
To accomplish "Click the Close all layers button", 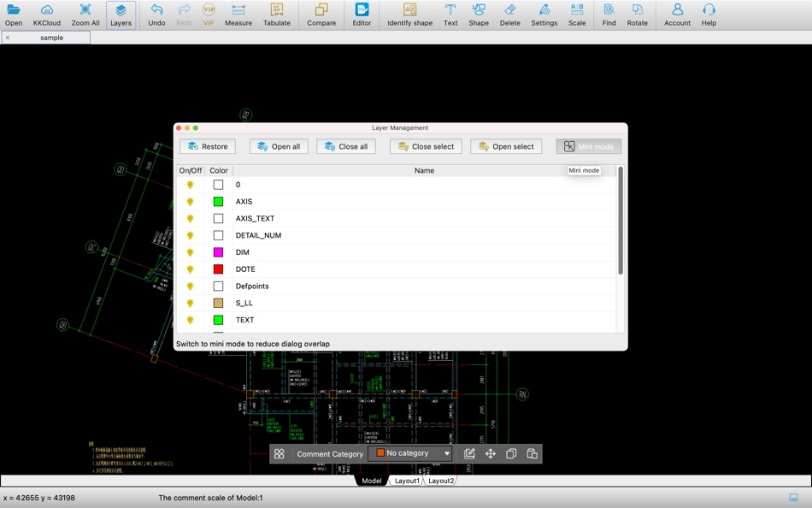I will click(x=346, y=146).
